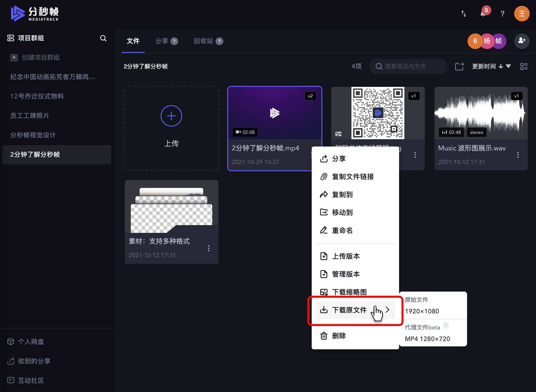The image size is (536, 392).
Task: Open the 王 avatar menu
Action: click(x=522, y=14)
